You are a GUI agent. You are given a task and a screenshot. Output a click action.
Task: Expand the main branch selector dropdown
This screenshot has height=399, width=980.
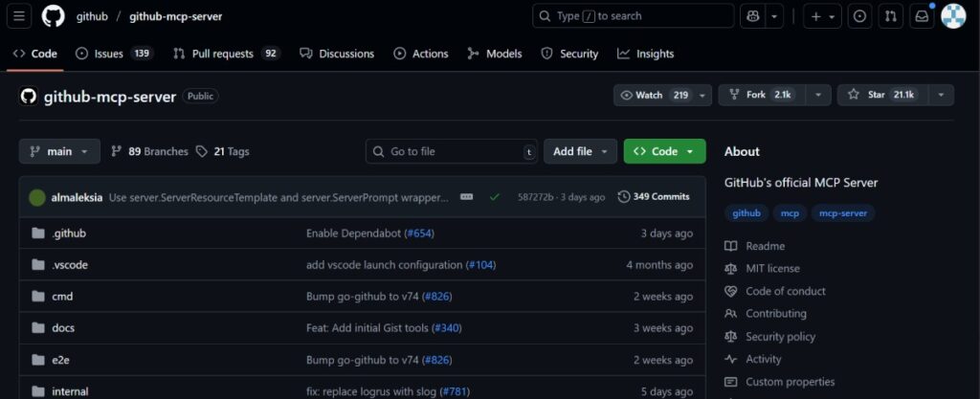(59, 151)
